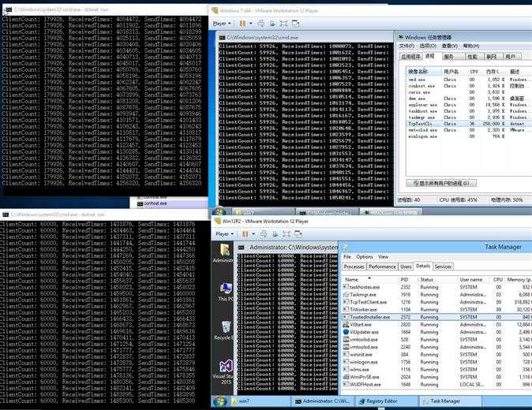
Task: Click Unity mode icon in Windows 7 x64 player
Action: point(295,24)
